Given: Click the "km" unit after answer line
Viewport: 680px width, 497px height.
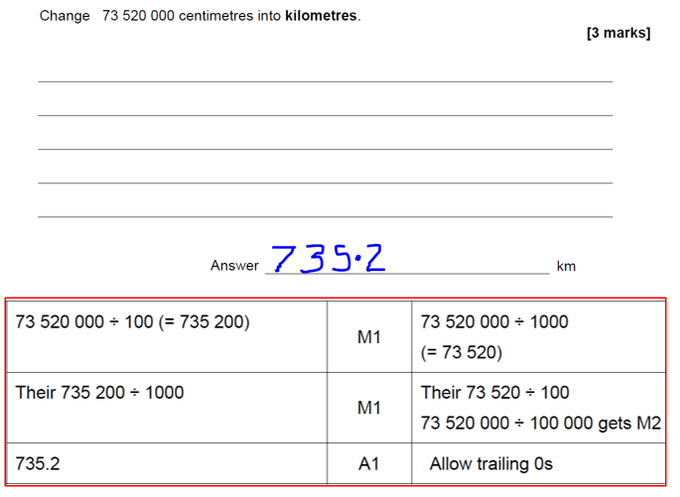Looking at the screenshot, I should 566,266.
